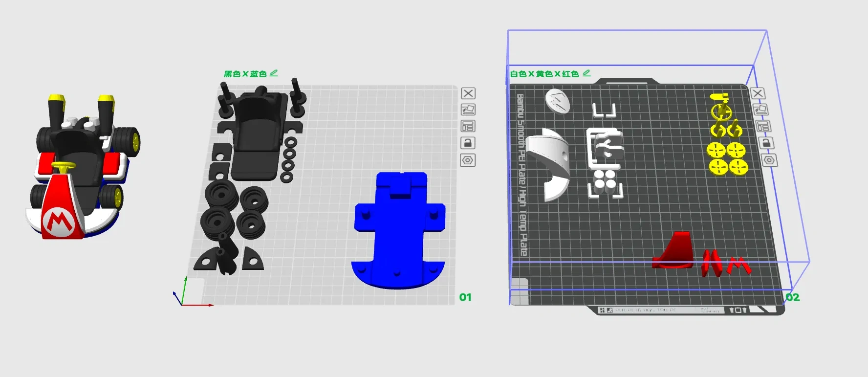
Task: Open plate 02 settings hexagon icon
Action: click(x=770, y=160)
